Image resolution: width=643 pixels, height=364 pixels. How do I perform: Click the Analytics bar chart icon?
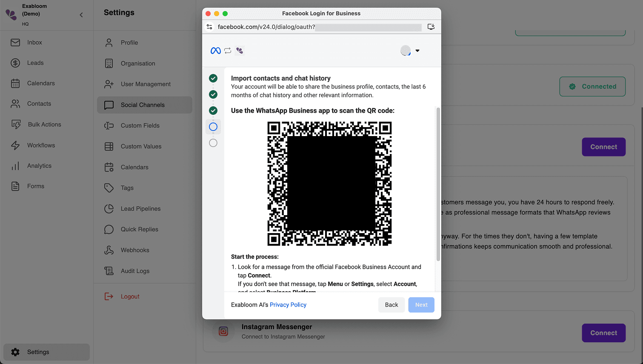click(15, 166)
